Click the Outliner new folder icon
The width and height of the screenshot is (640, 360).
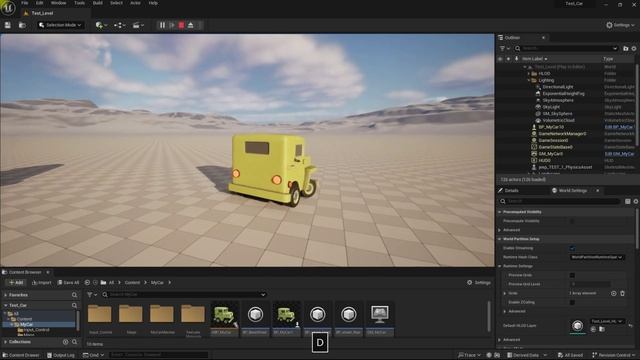click(x=626, y=49)
